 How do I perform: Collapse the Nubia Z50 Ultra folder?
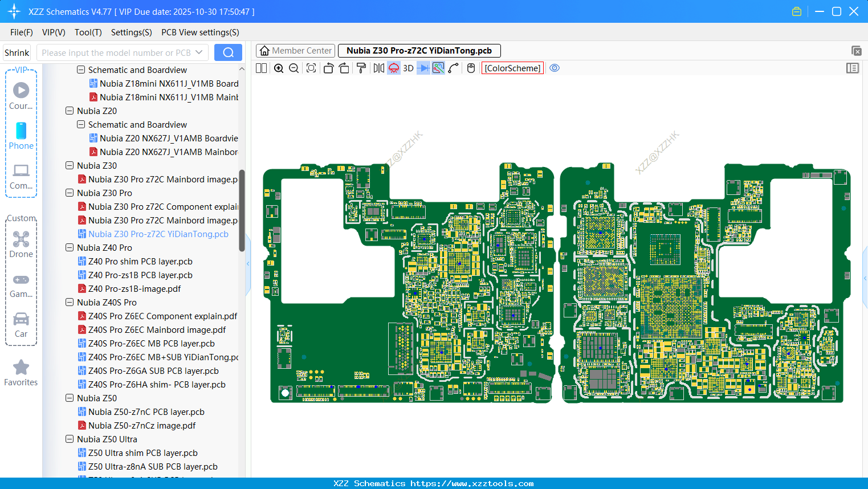[70, 439]
